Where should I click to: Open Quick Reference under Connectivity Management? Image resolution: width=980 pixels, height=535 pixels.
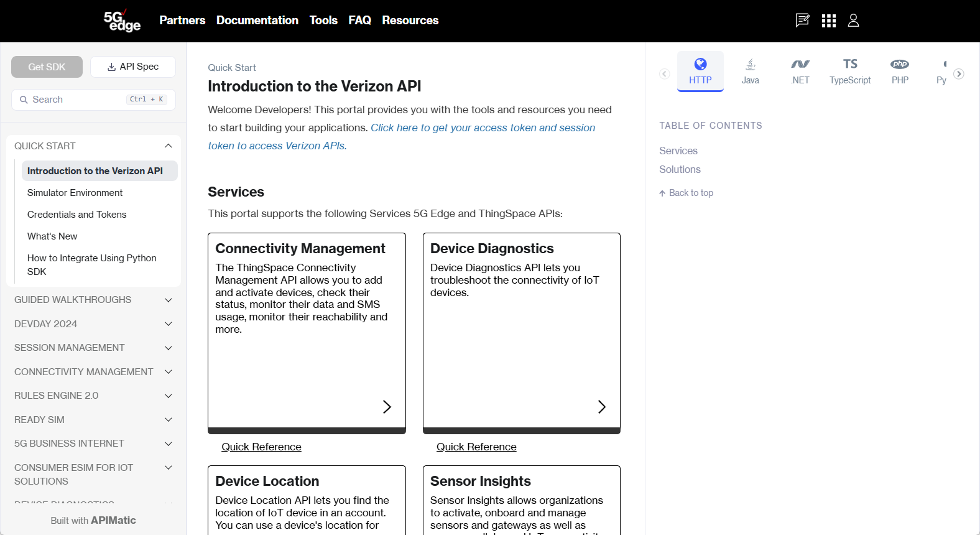[x=261, y=447]
